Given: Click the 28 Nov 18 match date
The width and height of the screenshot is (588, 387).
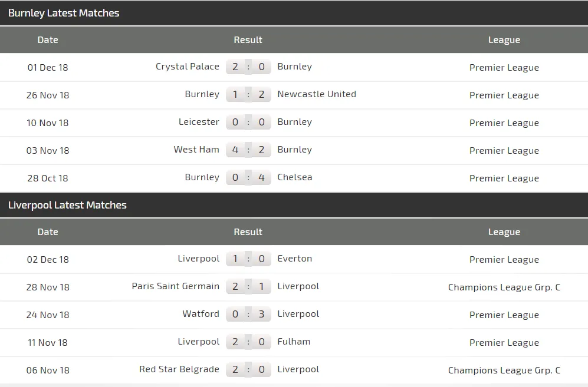Looking at the screenshot, I should [x=48, y=287].
